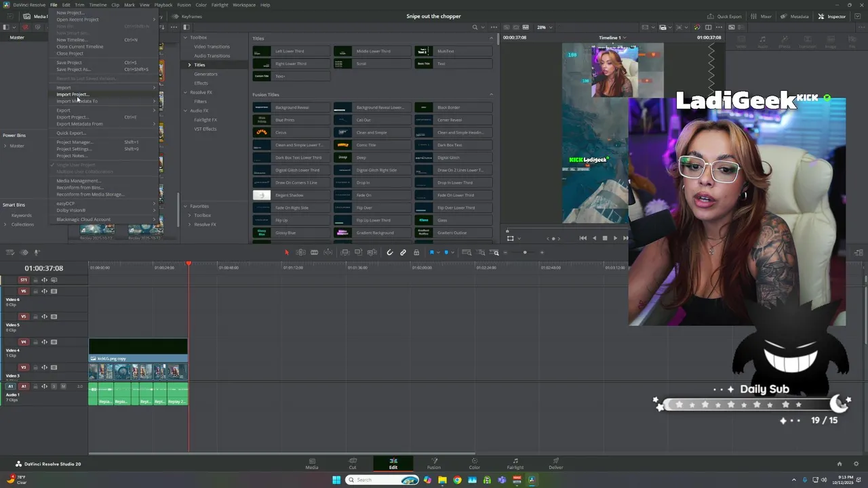The height and width of the screenshot is (488, 868).
Task: Select Video Transitions in Effects toolbox
Action: (212, 47)
